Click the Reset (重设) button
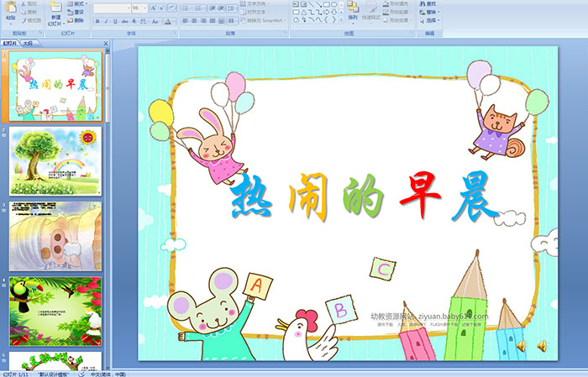The image size is (588, 377). pyautogui.click(x=76, y=12)
